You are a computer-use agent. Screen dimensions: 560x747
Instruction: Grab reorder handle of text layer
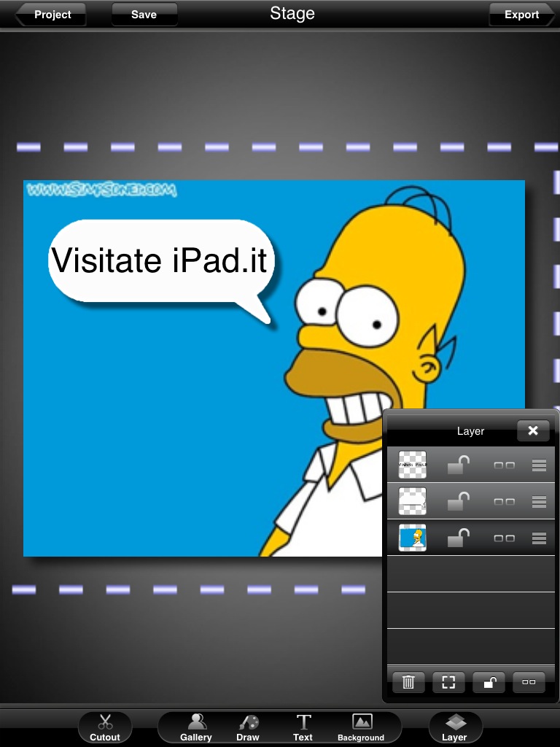pos(539,465)
